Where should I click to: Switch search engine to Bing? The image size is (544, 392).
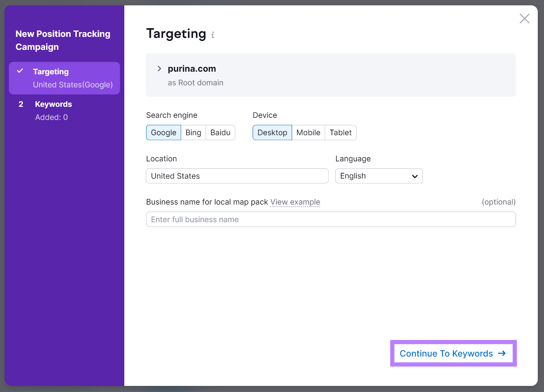193,132
